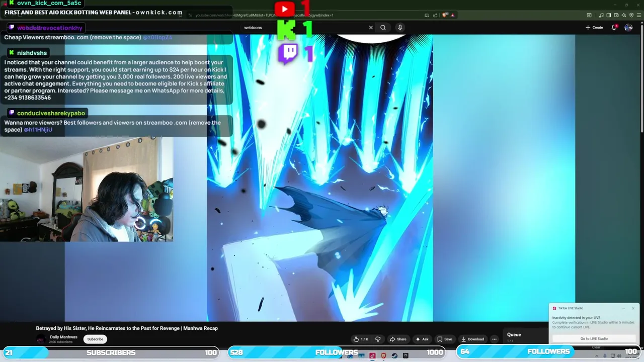This screenshot has width=644, height=362.
Task: Click username nishdvshs in chat overlay
Action: [32, 53]
